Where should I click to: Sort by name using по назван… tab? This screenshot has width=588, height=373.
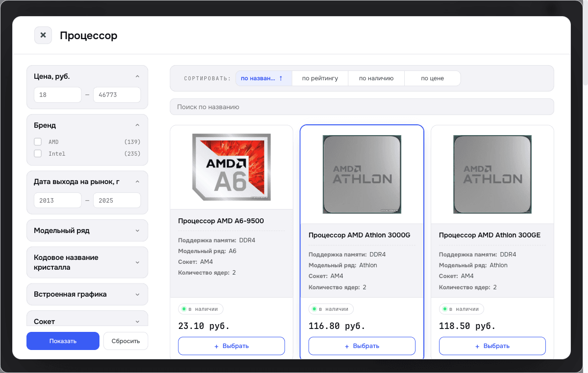point(264,78)
